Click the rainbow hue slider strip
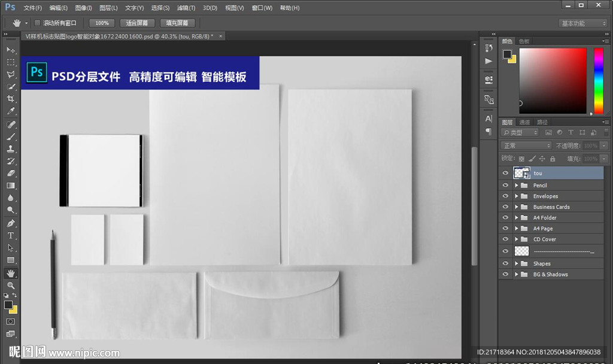The height and width of the screenshot is (364, 613). [598, 81]
